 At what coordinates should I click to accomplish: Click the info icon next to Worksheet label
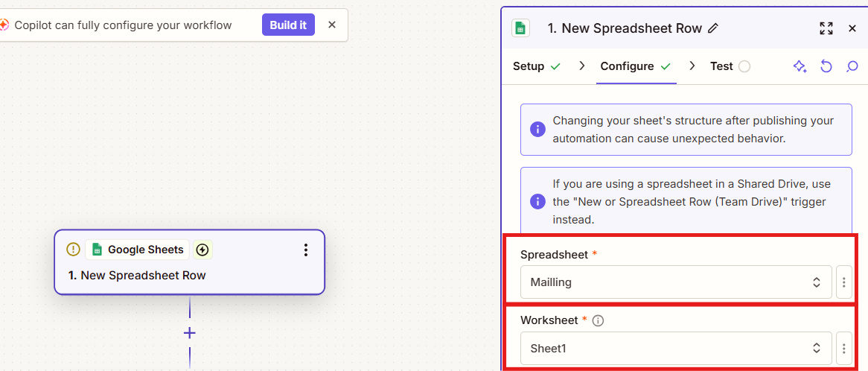(x=598, y=320)
